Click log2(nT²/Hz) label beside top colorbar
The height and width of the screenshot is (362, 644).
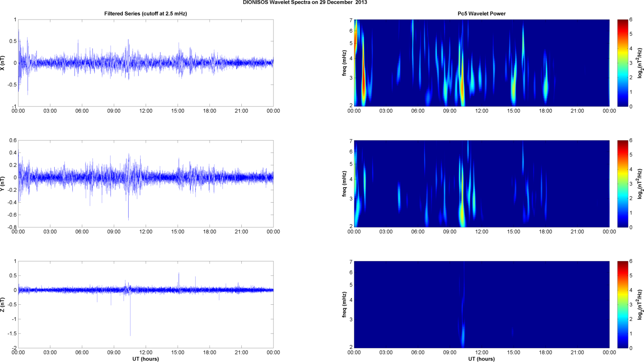coord(640,63)
